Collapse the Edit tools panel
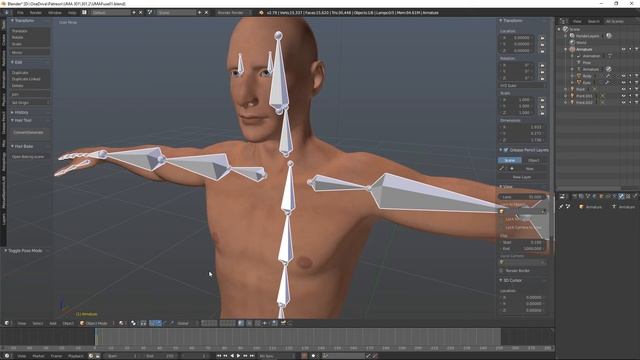Image resolution: width=640 pixels, height=360 pixels. point(12,62)
